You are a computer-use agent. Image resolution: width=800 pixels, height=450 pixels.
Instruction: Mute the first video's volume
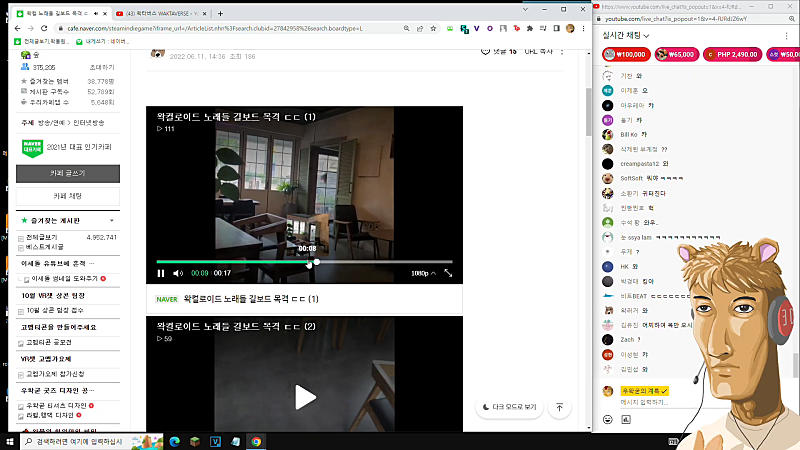178,273
